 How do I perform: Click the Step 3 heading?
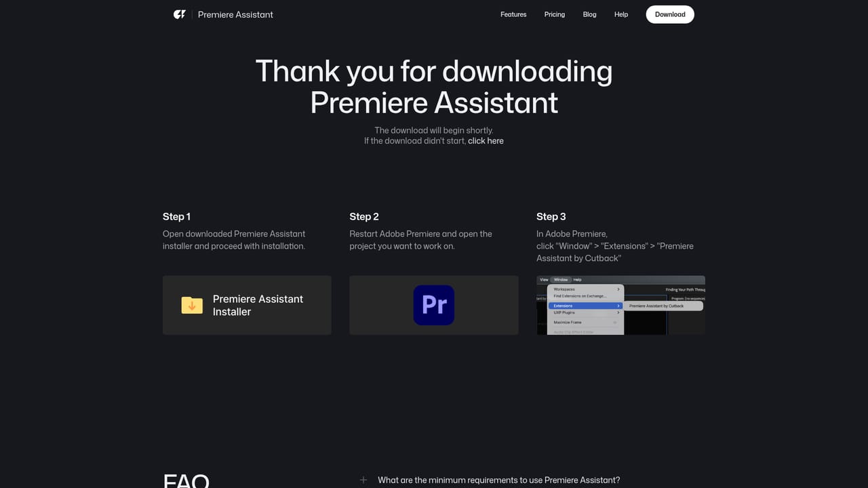click(551, 217)
